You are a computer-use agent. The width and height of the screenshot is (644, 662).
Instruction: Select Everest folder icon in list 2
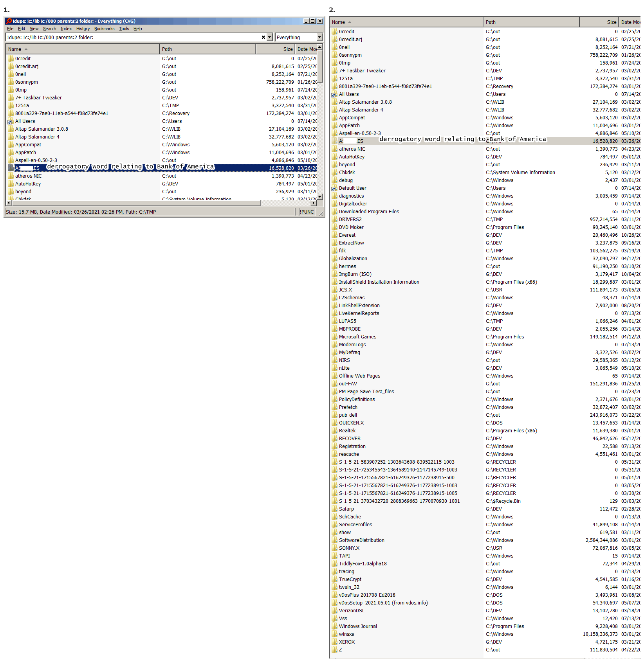click(x=334, y=235)
